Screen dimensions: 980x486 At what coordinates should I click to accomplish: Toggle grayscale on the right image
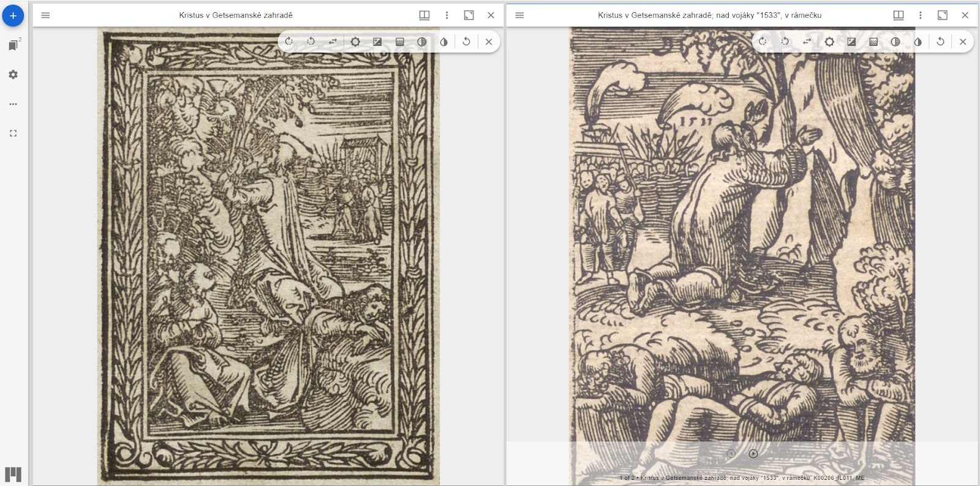pos(895,42)
